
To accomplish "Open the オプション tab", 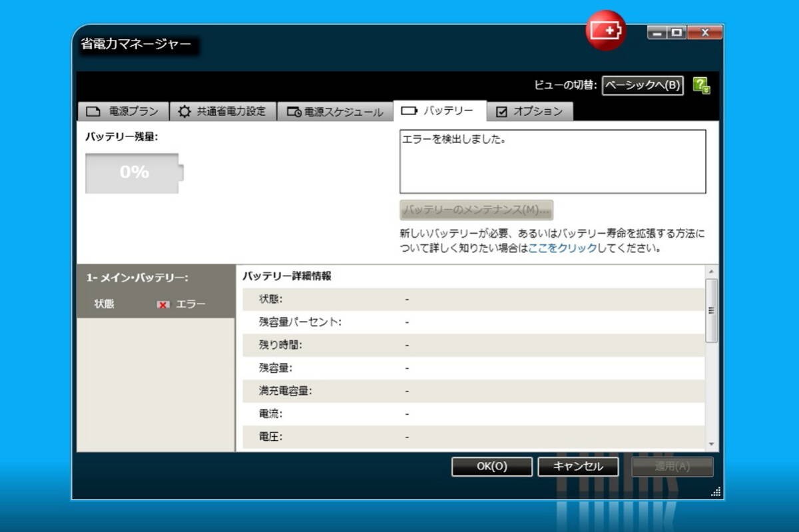I will 530,111.
